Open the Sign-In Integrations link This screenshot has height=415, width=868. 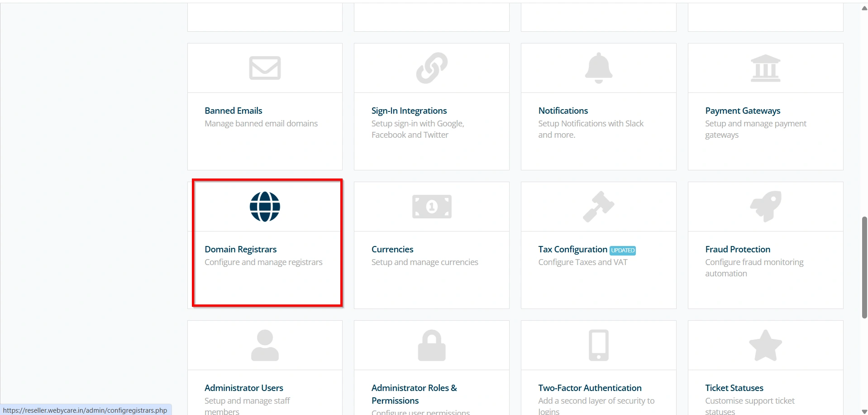point(409,111)
